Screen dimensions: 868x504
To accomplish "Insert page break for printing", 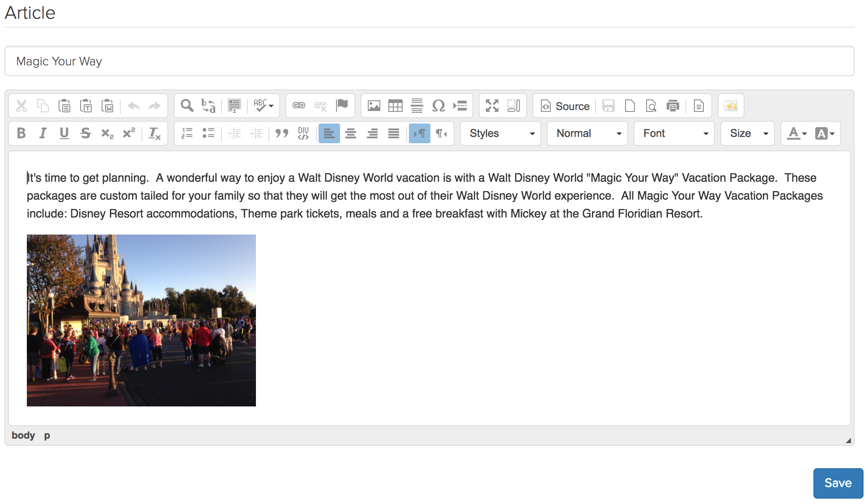I will tap(460, 106).
